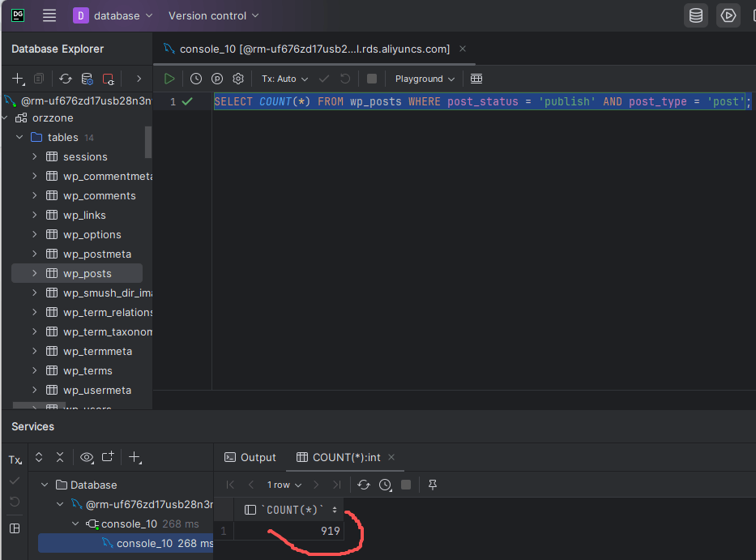Select the wp_comments table
This screenshot has height=560, width=756.
100,196
